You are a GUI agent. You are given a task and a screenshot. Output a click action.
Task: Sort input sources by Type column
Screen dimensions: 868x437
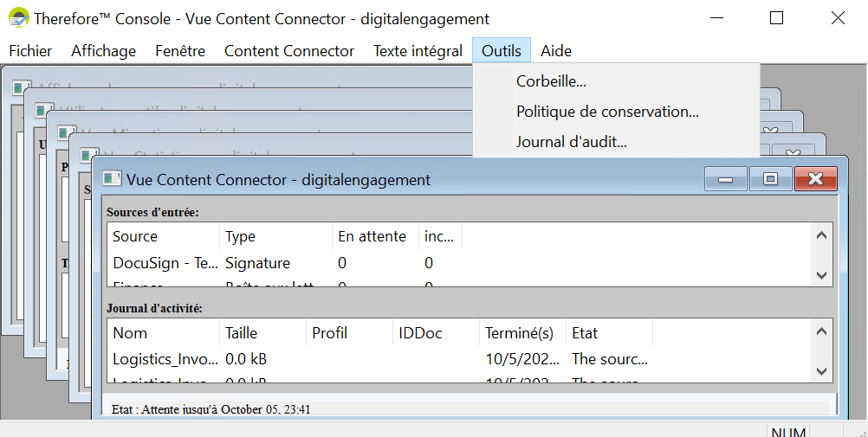276,237
